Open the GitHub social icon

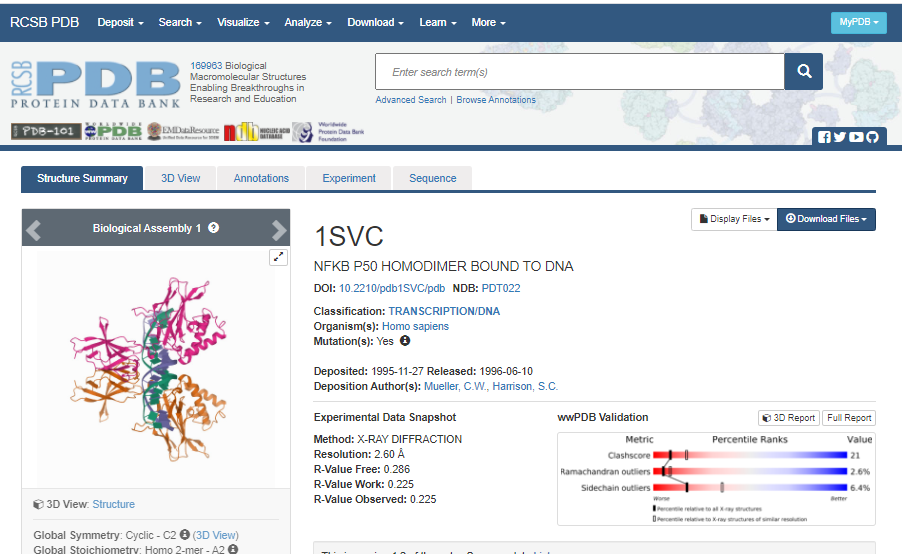[x=872, y=138]
